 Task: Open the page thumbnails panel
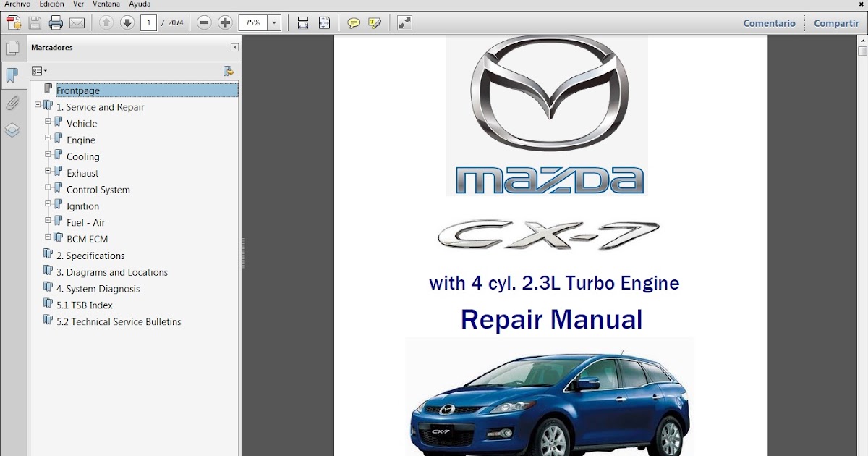(x=12, y=48)
